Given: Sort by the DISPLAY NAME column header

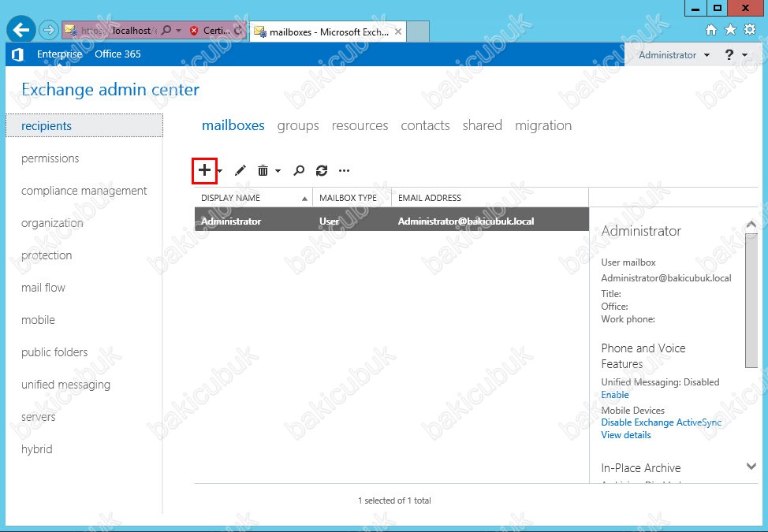Looking at the screenshot, I should [253, 198].
